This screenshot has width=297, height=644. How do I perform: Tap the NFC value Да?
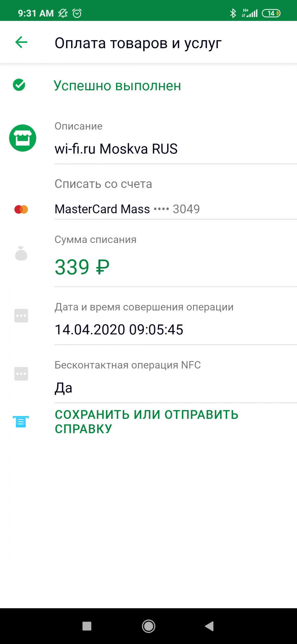[63, 388]
